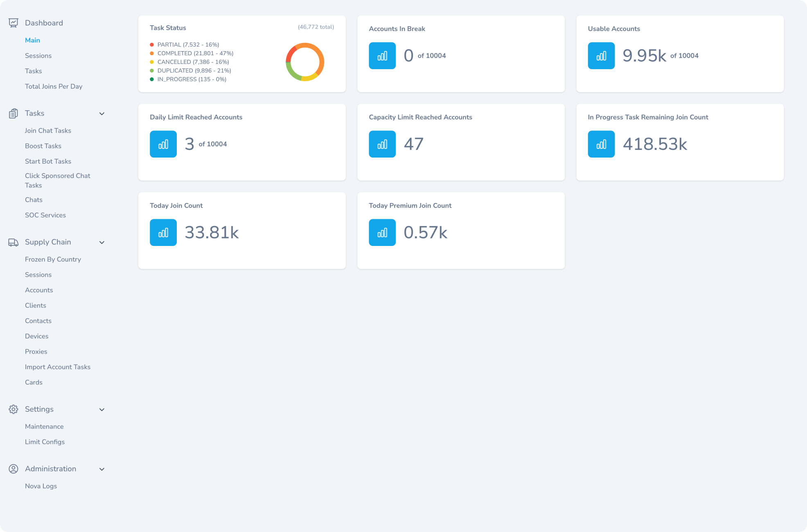Image resolution: width=807 pixels, height=532 pixels.
Task: Click the Today Join Count chart icon
Action: (163, 232)
